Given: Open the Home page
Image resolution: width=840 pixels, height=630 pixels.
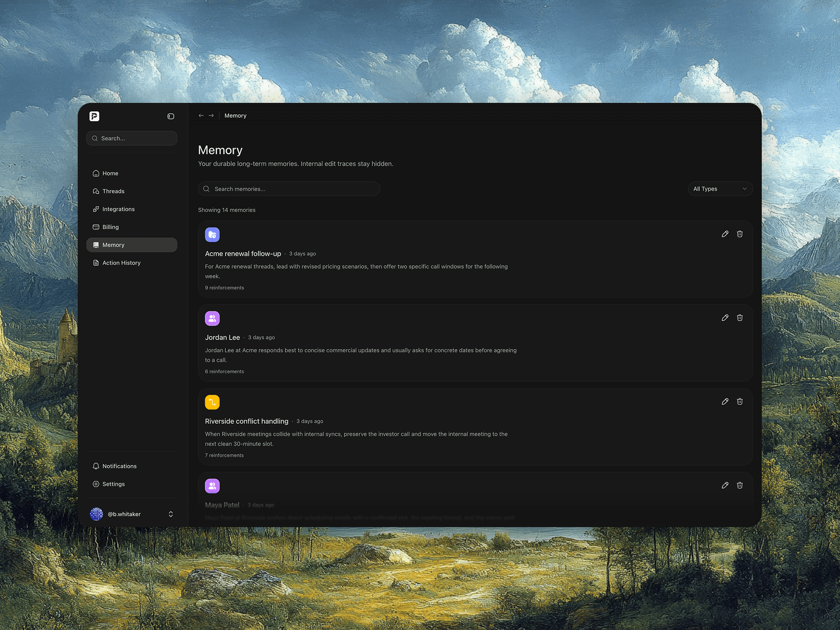Looking at the screenshot, I should point(132,173).
